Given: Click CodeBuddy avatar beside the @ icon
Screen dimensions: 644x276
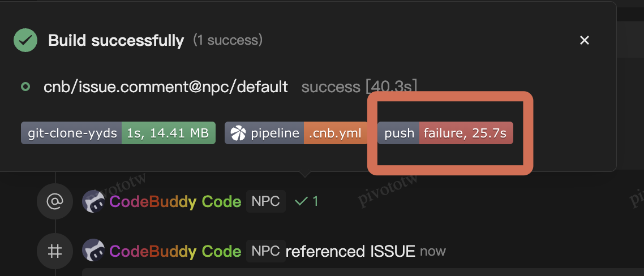Looking at the screenshot, I should pyautogui.click(x=94, y=201).
